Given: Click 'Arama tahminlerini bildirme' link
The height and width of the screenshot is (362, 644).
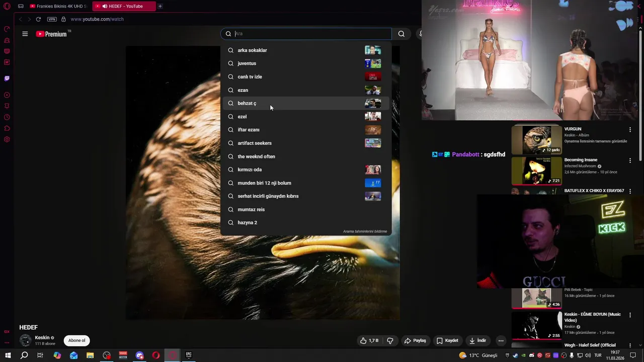Looking at the screenshot, I should (365, 231).
